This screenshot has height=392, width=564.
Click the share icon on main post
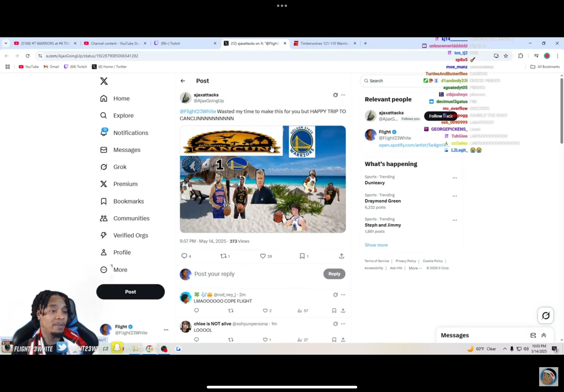342,256
